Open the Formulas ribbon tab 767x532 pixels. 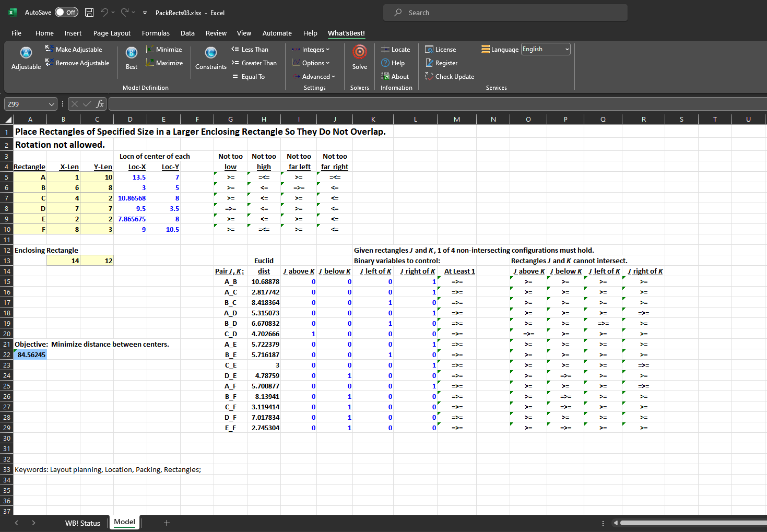156,33
